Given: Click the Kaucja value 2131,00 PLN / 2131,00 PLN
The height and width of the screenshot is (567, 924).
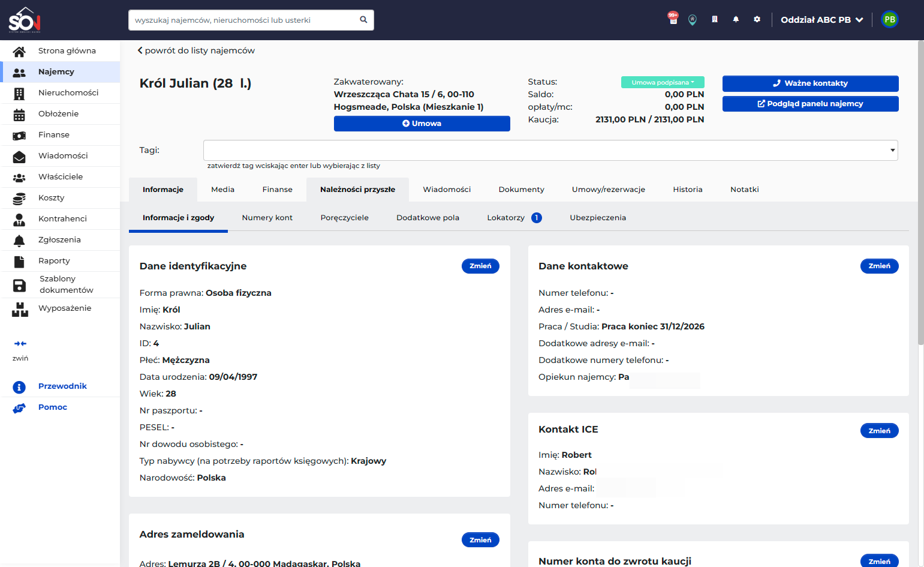Looking at the screenshot, I should [650, 119].
